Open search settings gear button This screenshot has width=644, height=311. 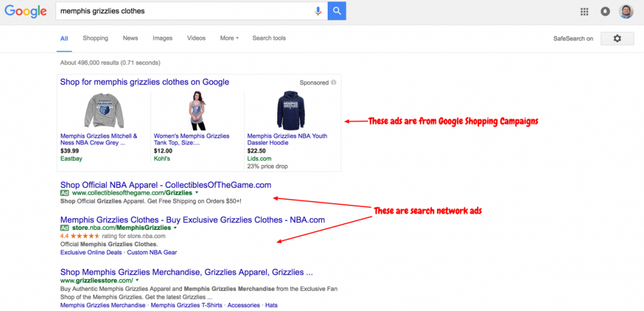617,38
